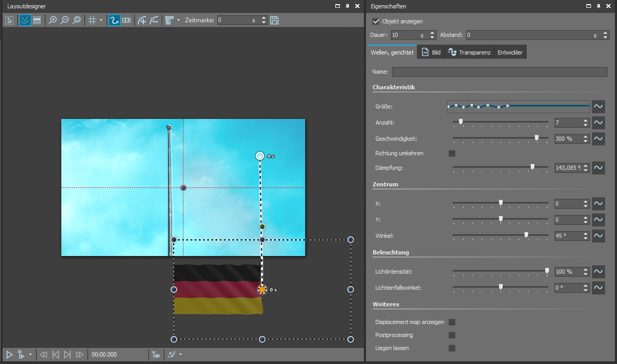Switch to the Entwickler tab
The height and width of the screenshot is (364, 617).
pyautogui.click(x=510, y=52)
